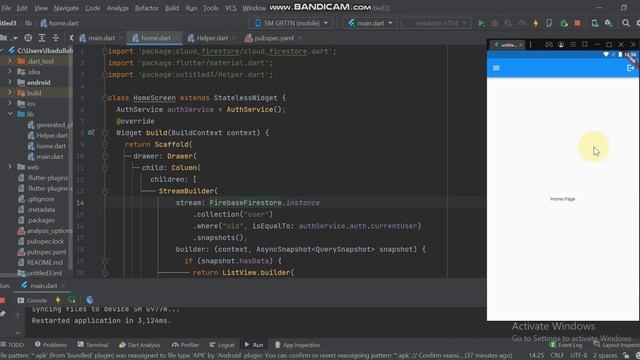Expand the .dart_tool folder
The width and height of the screenshot is (640, 360).
pos(10,61)
